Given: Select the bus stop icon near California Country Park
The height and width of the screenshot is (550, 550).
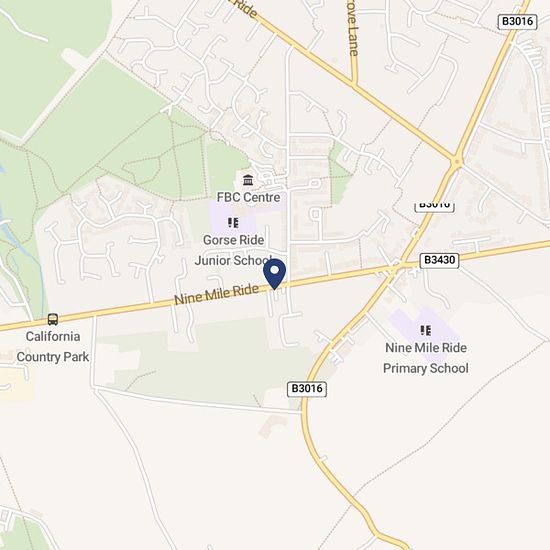Looking at the screenshot, I should click(53, 319).
